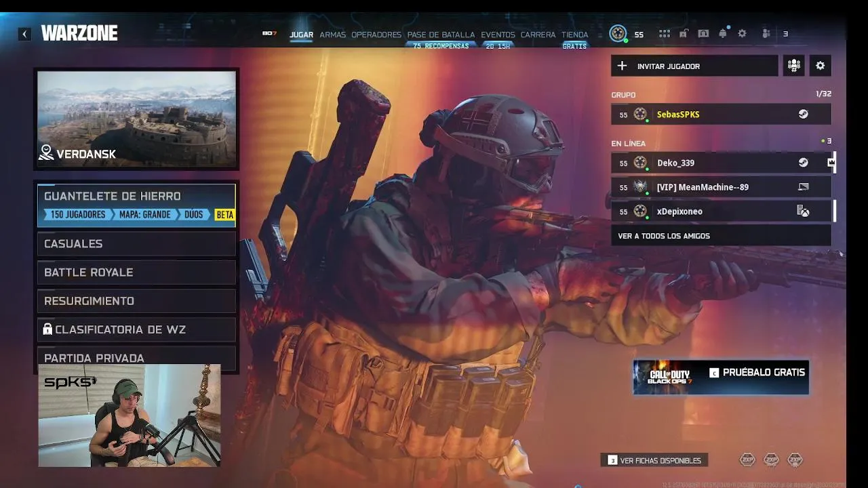Image resolution: width=868 pixels, height=488 pixels.
Task: Click the 75 RECOMPENSAS label
Action: pyautogui.click(x=441, y=46)
